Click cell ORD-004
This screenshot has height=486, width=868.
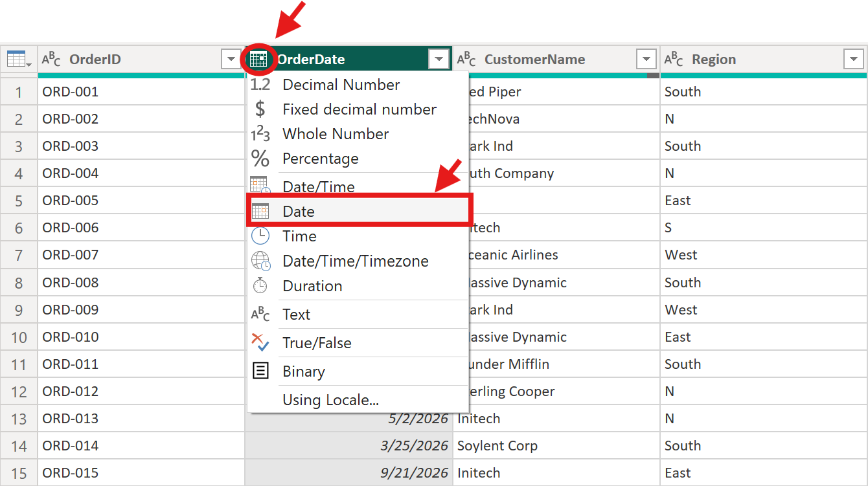[141, 173]
